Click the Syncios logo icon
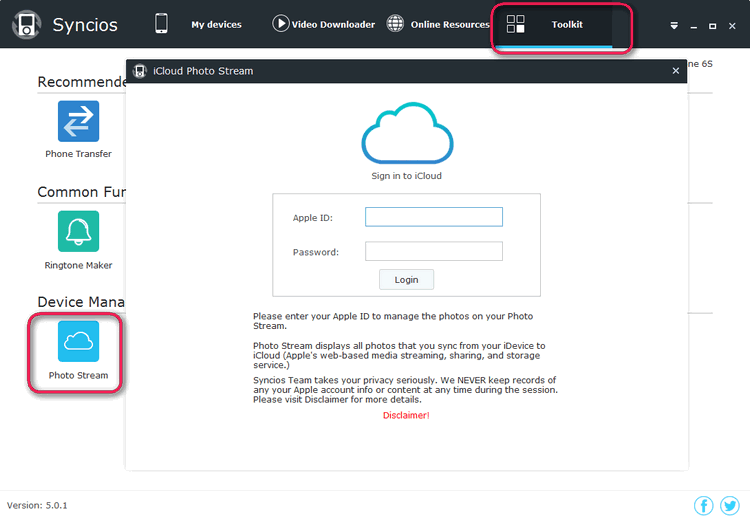 26,24
